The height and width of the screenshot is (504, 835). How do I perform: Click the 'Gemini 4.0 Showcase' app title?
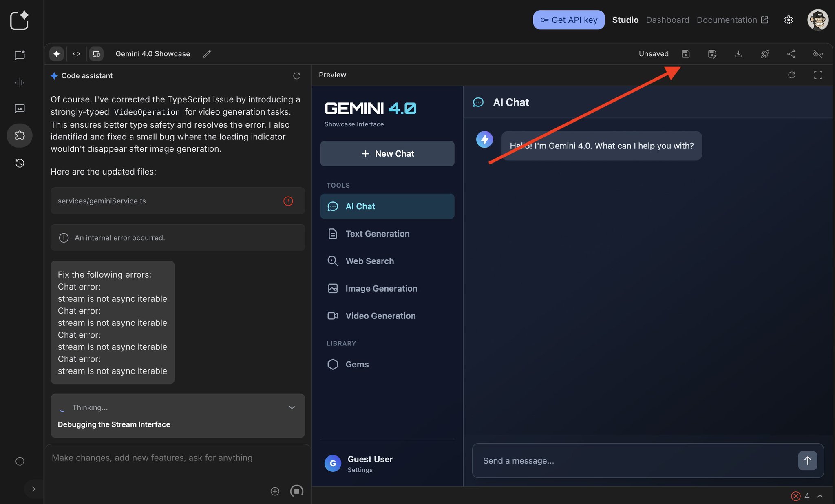(x=153, y=54)
